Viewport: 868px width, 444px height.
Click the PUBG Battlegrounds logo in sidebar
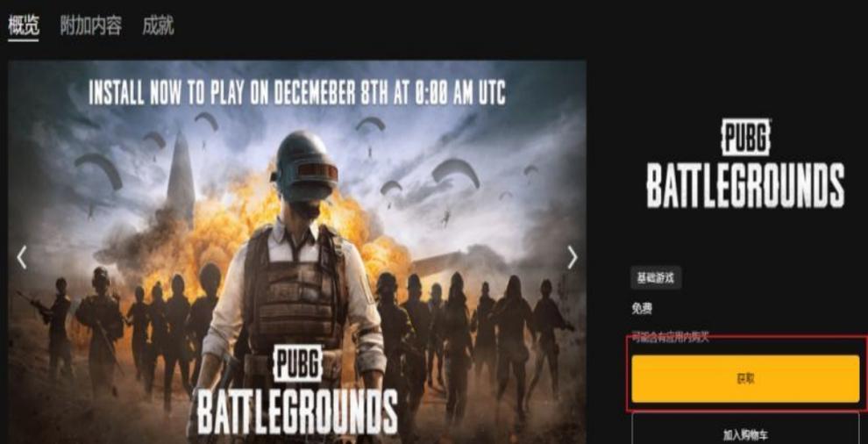[745, 165]
